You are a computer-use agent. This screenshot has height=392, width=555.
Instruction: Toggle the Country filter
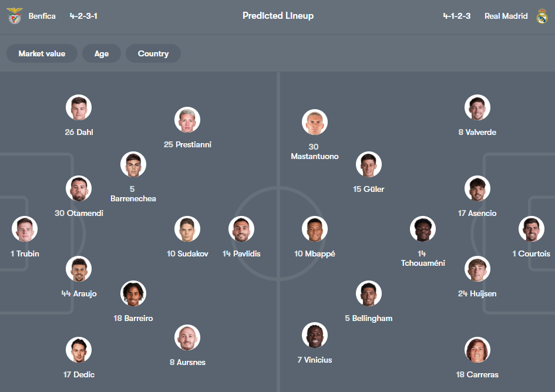tap(153, 53)
